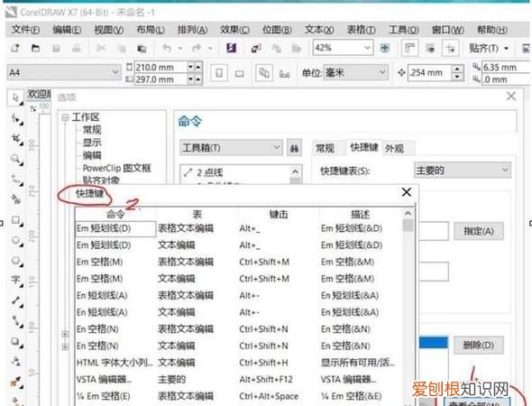The height and width of the screenshot is (406, 532).
Task: Click the binoculars search command button
Action: [x=294, y=148]
